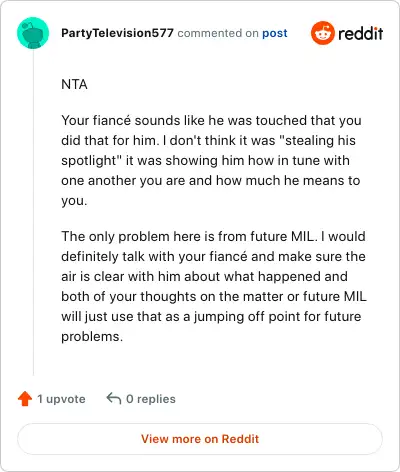Click line starting "definitely talk with your"
The height and width of the screenshot is (472, 400).
(213, 256)
